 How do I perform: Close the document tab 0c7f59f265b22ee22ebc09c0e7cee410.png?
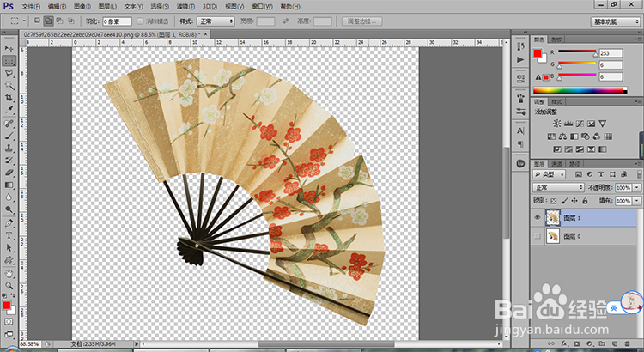[206, 34]
